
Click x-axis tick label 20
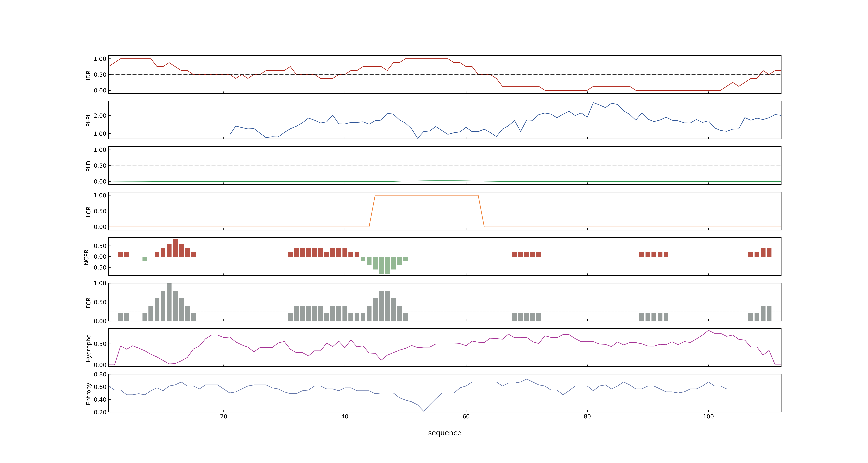223,416
